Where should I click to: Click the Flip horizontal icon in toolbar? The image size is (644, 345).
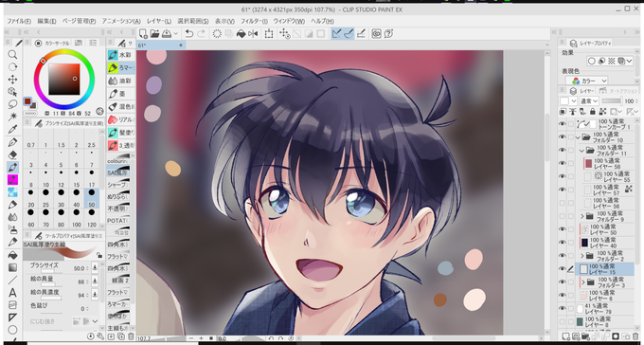pos(253,34)
